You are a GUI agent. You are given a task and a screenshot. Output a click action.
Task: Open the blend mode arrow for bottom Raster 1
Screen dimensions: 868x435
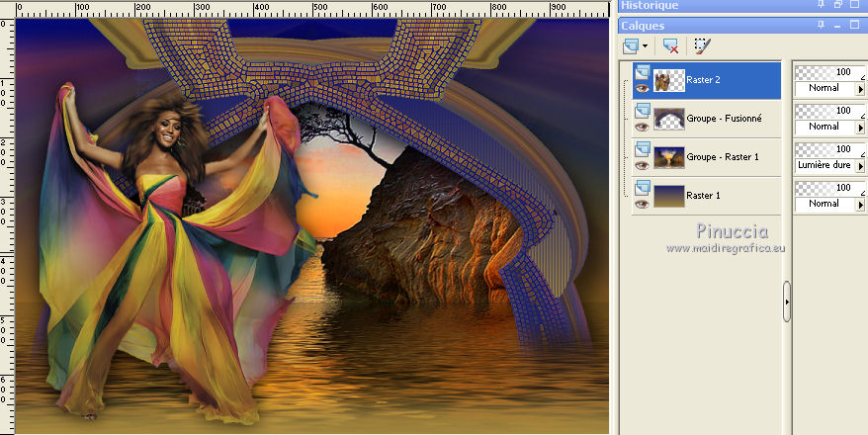click(860, 205)
